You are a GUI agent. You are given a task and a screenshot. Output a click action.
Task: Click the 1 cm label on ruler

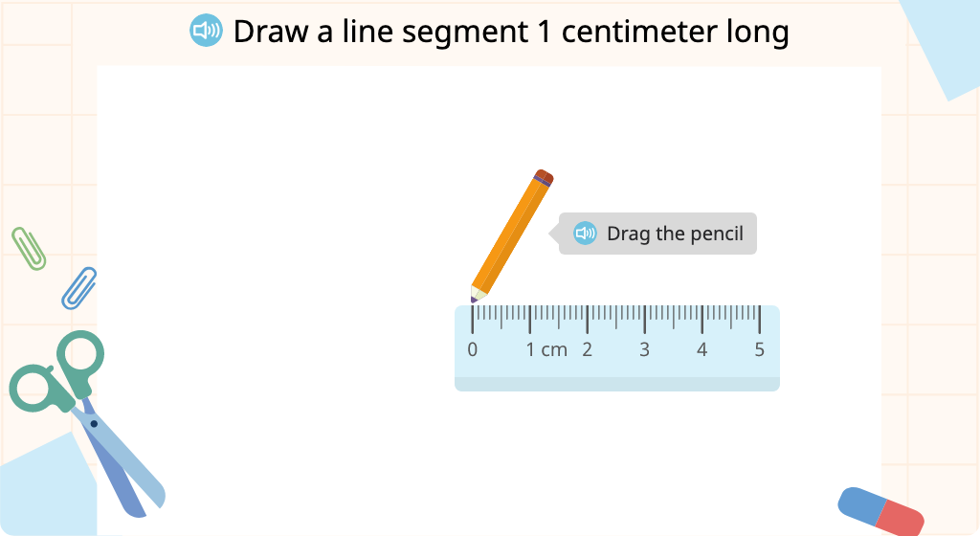[x=546, y=349]
